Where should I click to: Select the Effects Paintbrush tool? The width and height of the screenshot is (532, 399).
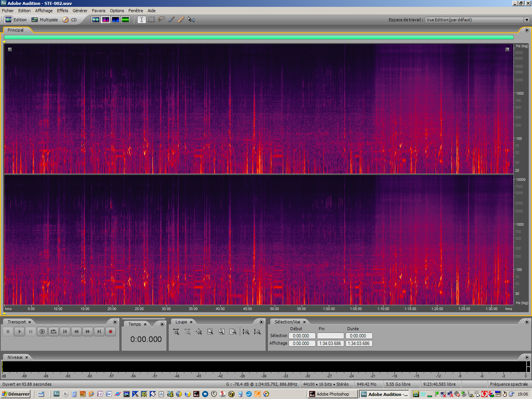pos(171,19)
